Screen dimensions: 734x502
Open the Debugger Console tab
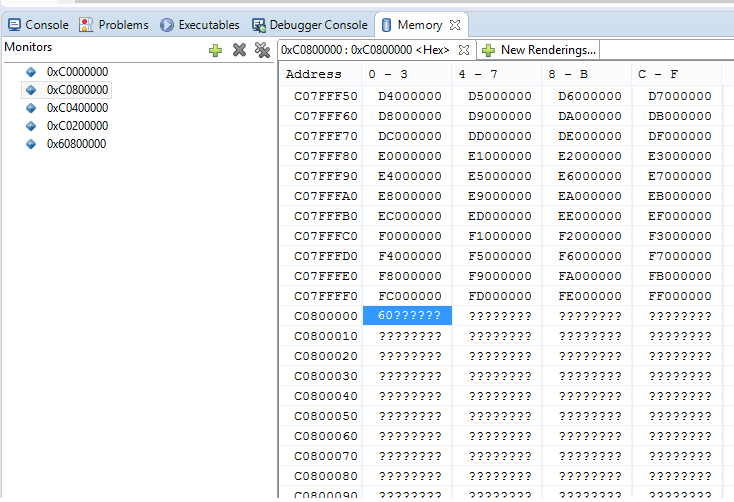(x=309, y=25)
